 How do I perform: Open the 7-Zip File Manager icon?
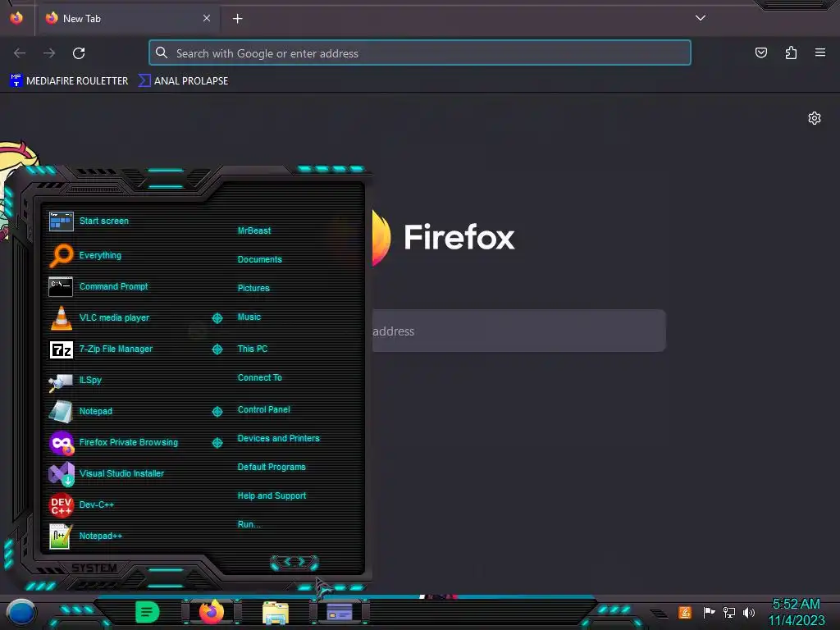coord(61,349)
